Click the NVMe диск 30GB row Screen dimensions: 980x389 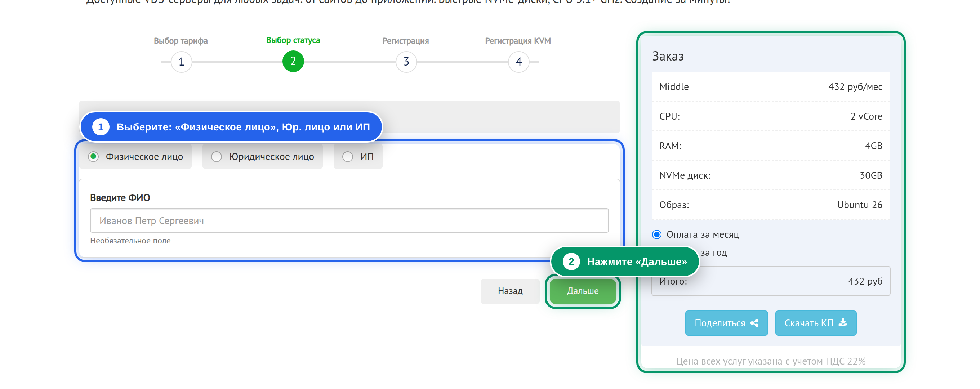(770, 175)
